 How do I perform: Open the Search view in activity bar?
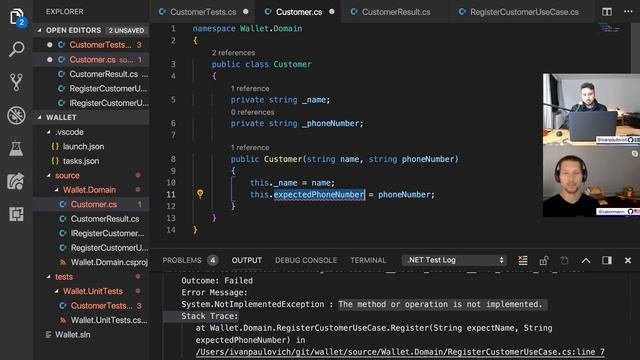[16, 49]
